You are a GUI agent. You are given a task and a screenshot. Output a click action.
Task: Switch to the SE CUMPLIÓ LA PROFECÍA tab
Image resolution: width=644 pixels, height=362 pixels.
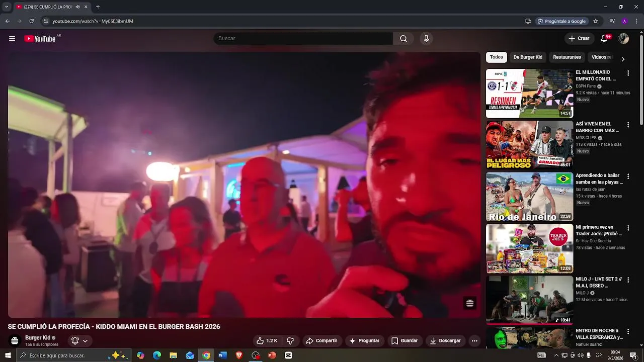click(x=48, y=7)
